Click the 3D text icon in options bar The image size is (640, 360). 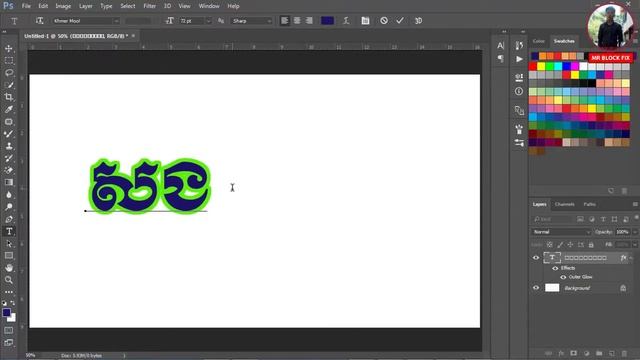[418, 21]
